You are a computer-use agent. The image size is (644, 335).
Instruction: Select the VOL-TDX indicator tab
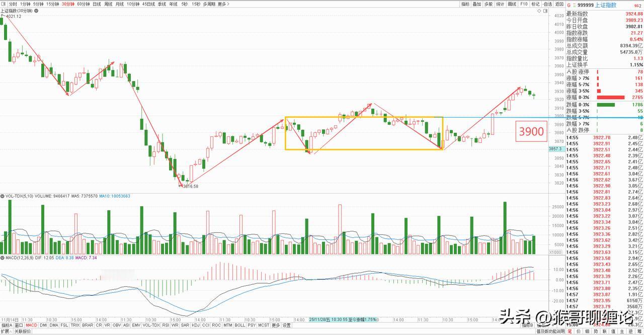pos(151,325)
